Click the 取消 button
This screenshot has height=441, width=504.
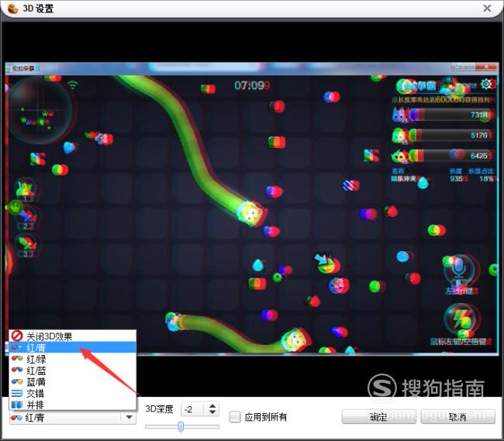[x=457, y=417]
